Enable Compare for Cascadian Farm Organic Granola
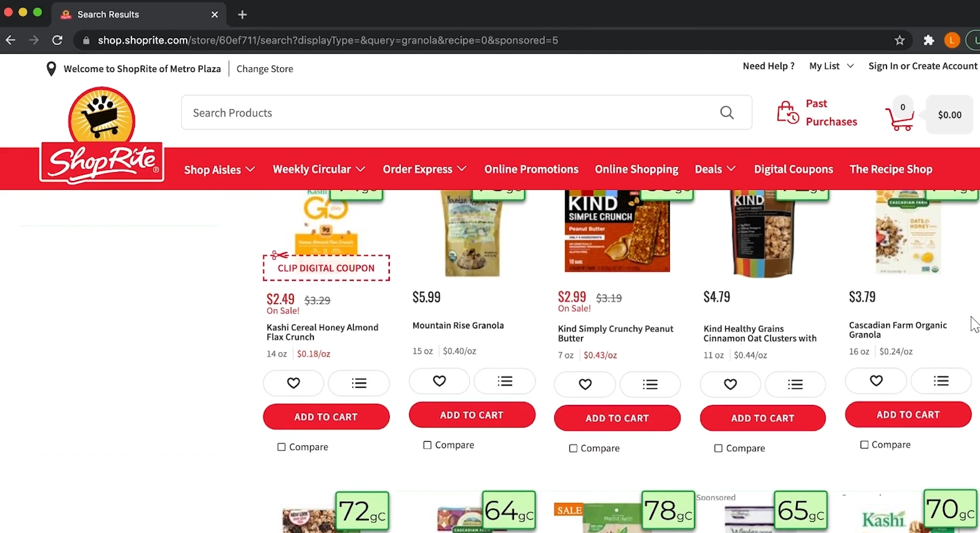This screenshot has width=980, height=533. click(x=864, y=445)
